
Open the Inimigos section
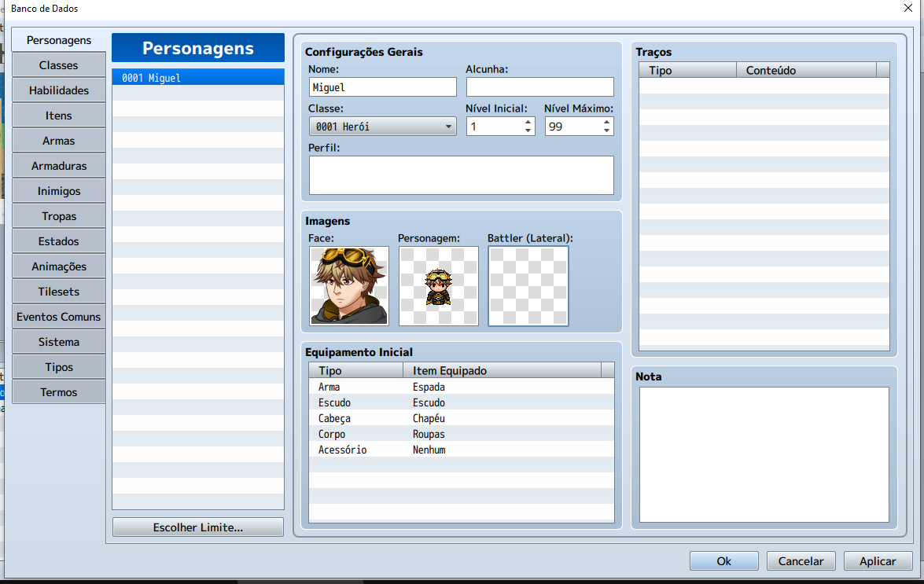(x=58, y=190)
